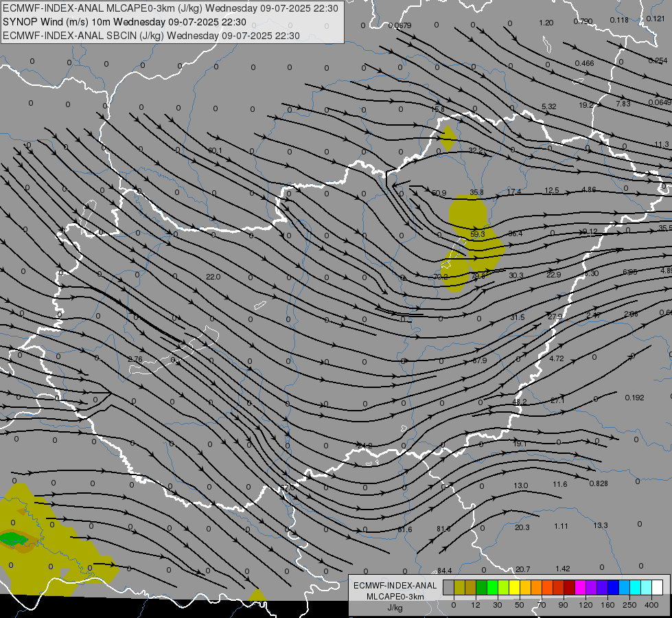Click legend scale value '400'
This screenshot has height=618, width=672.
(651, 605)
